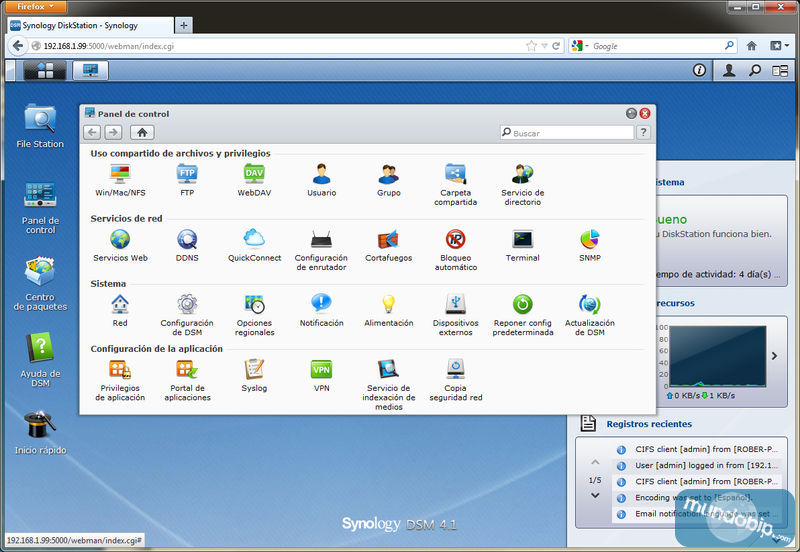The width and height of the screenshot is (800, 552).
Task: Click the Buscar search field
Action: [x=567, y=133]
